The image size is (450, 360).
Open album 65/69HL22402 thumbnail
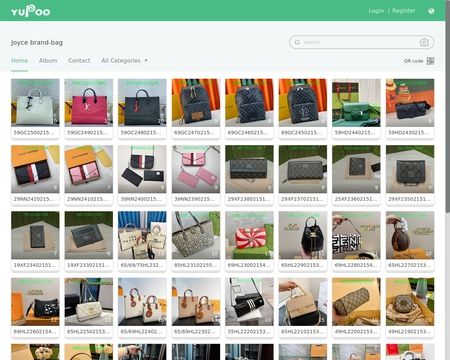pyautogui.click(x=142, y=302)
